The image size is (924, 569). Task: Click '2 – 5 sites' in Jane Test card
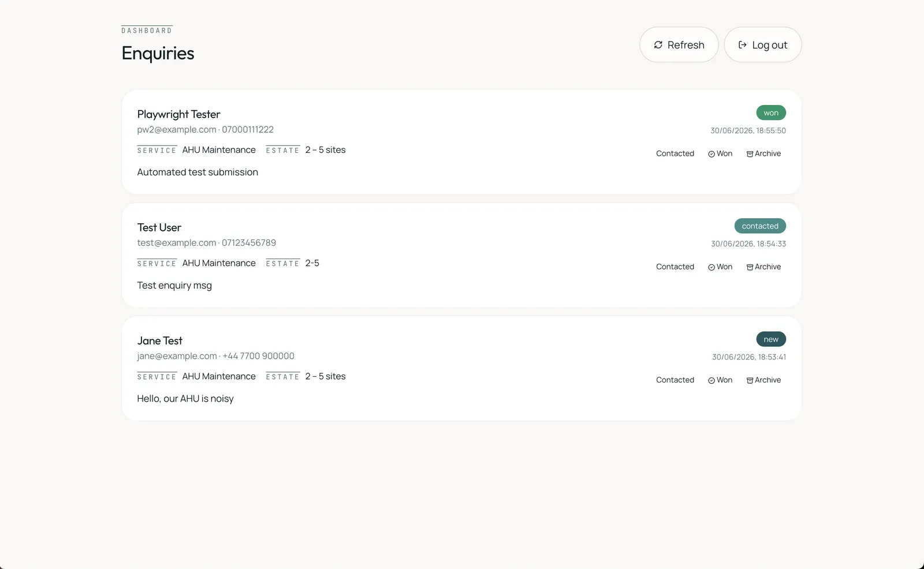tap(325, 376)
